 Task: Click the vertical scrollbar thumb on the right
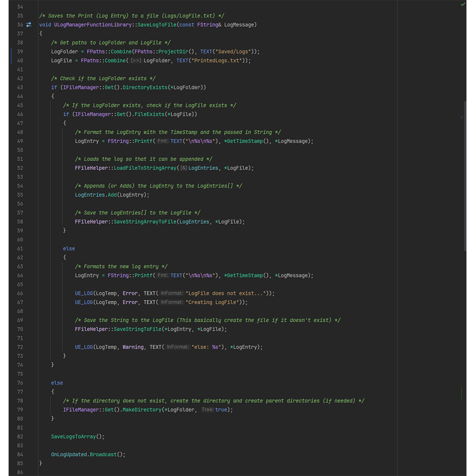(465, 176)
